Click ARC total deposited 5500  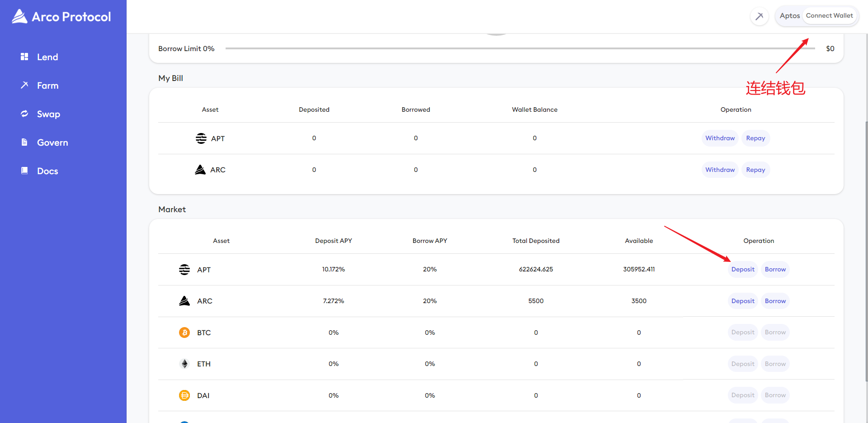(x=536, y=301)
